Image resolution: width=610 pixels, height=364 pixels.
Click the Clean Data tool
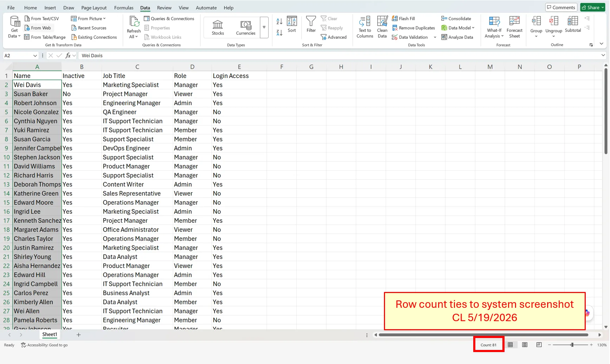click(382, 27)
